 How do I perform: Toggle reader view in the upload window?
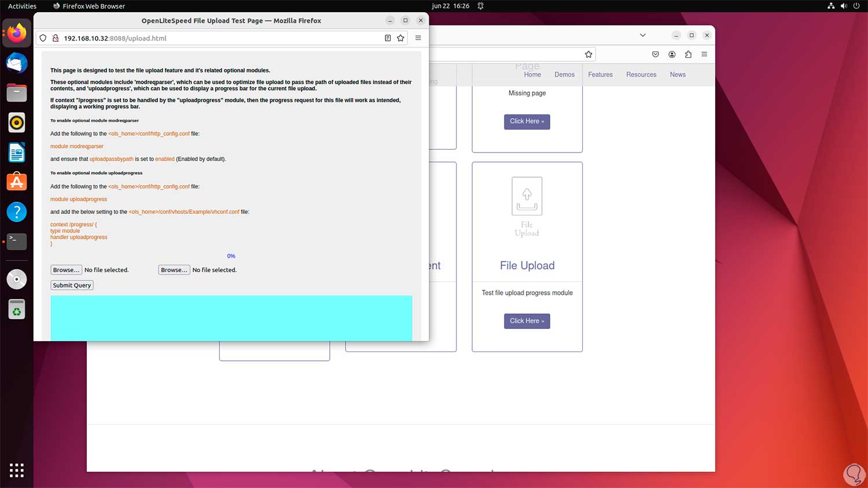tap(388, 38)
